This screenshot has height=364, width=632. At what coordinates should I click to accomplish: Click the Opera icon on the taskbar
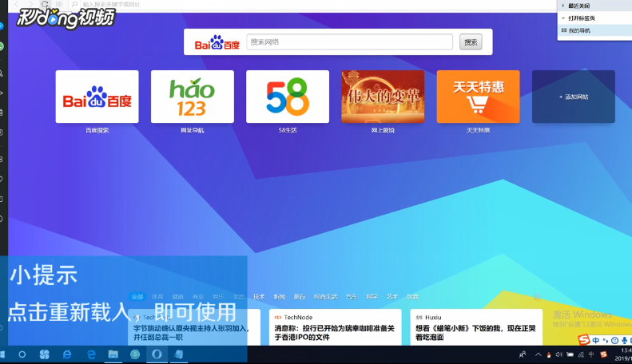[157, 354]
